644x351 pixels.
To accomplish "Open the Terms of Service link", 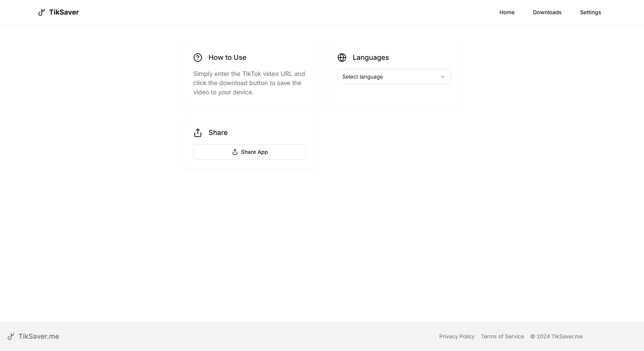I will [503, 336].
